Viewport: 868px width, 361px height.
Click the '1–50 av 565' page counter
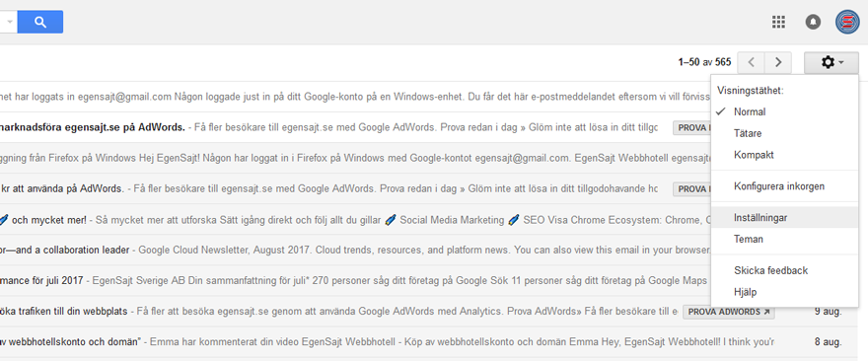click(x=704, y=62)
